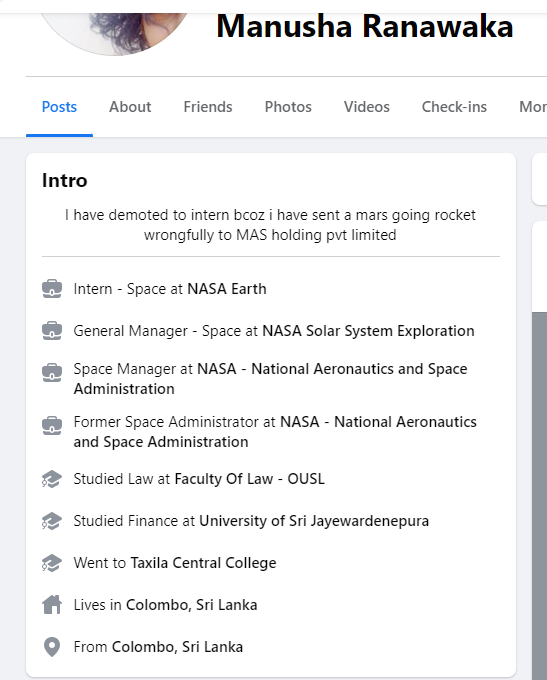Click the house icon beside Lives in
547x680 pixels.
point(52,605)
